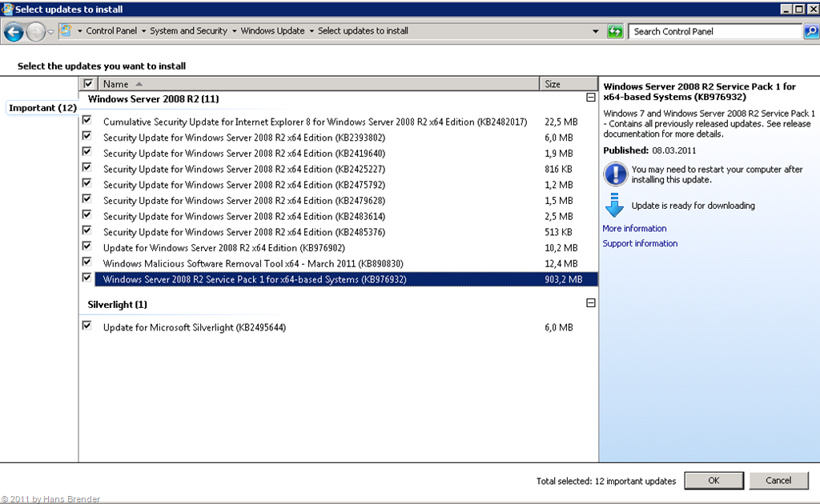Uncheck Security Update KB2479628
Viewport: 820px width, 504px height.
point(86,198)
